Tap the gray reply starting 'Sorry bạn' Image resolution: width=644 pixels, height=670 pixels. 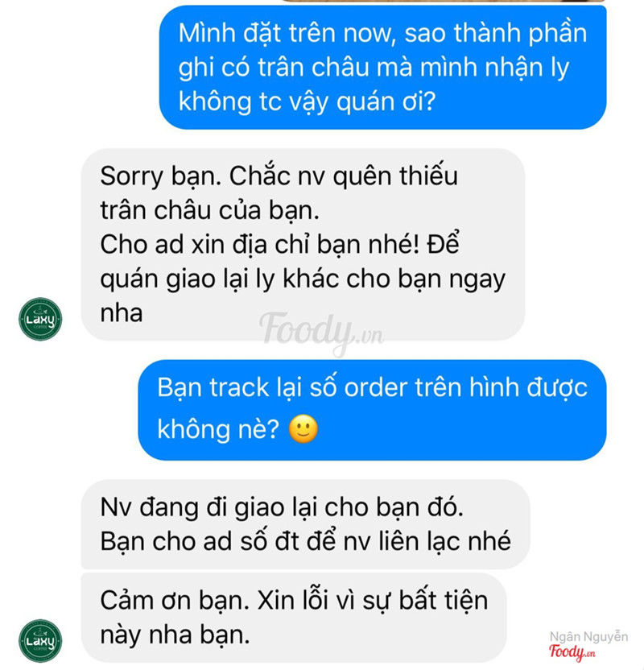(x=303, y=245)
